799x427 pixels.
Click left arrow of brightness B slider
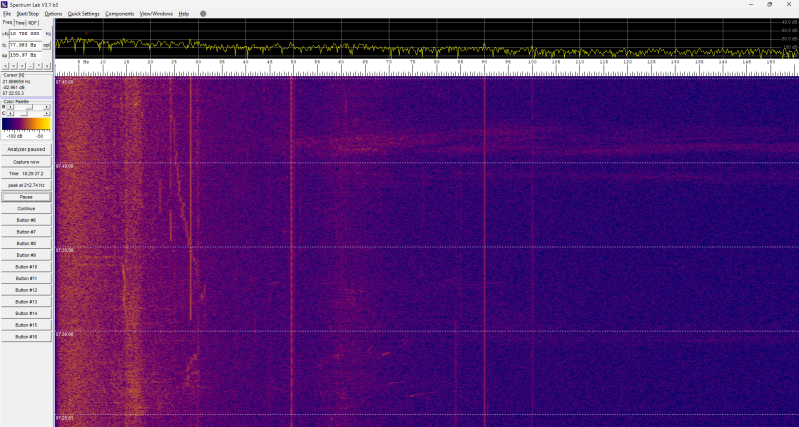coord(10,107)
